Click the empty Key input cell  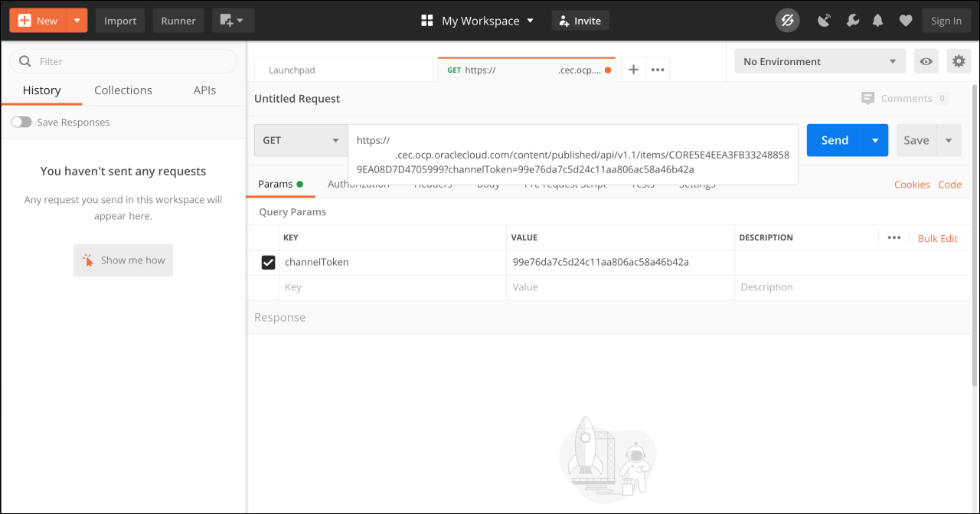[393, 287]
